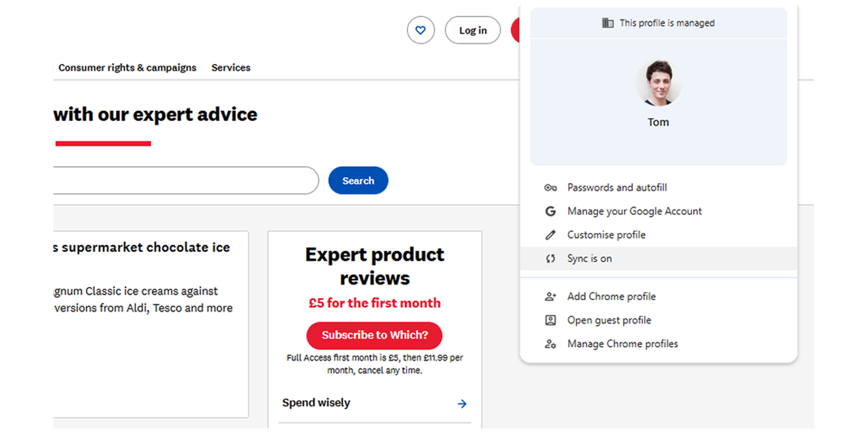Click the Google G icon
Screen dimensions: 868x434
pyautogui.click(x=550, y=211)
